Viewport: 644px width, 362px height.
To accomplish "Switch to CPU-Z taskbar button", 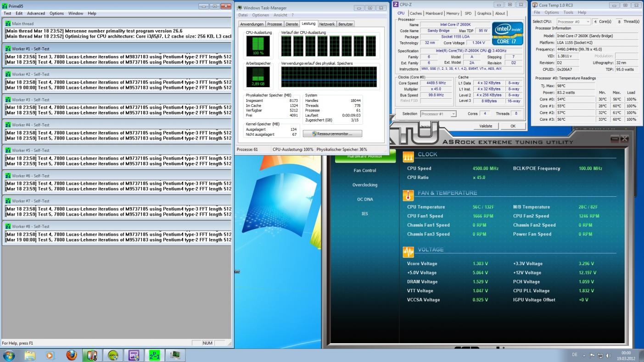I will (x=134, y=355).
